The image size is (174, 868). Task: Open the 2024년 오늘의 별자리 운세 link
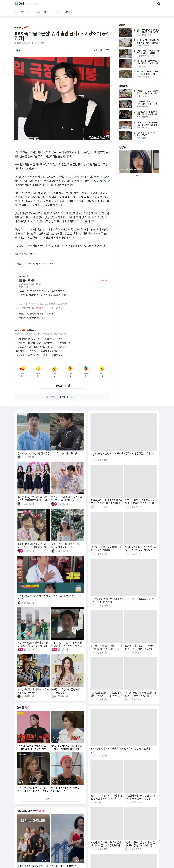(32, 318)
